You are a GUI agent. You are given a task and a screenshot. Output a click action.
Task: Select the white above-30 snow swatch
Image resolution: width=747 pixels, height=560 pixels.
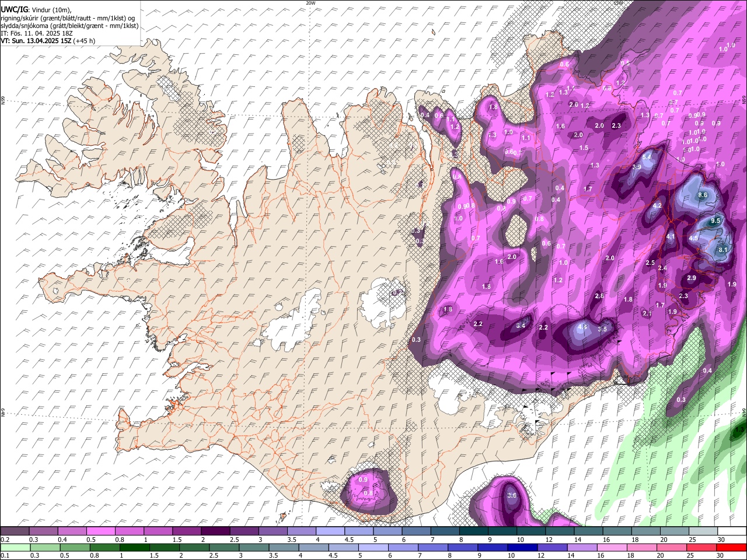click(x=731, y=531)
